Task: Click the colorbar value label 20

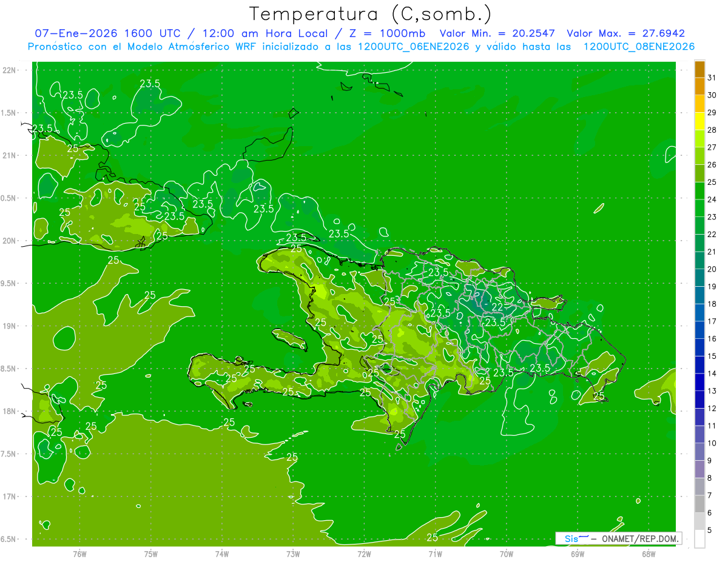Action: point(712,269)
